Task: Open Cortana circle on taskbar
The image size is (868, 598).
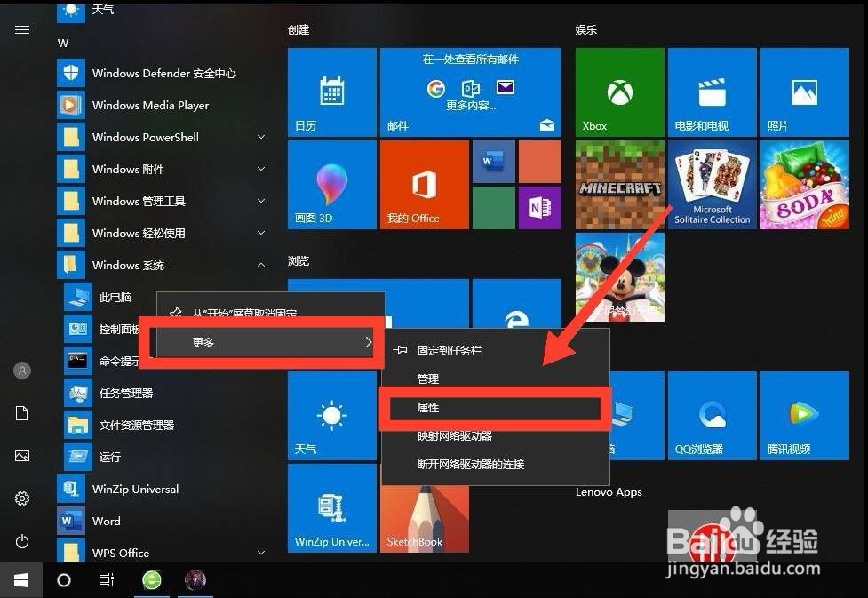Action: 64,580
